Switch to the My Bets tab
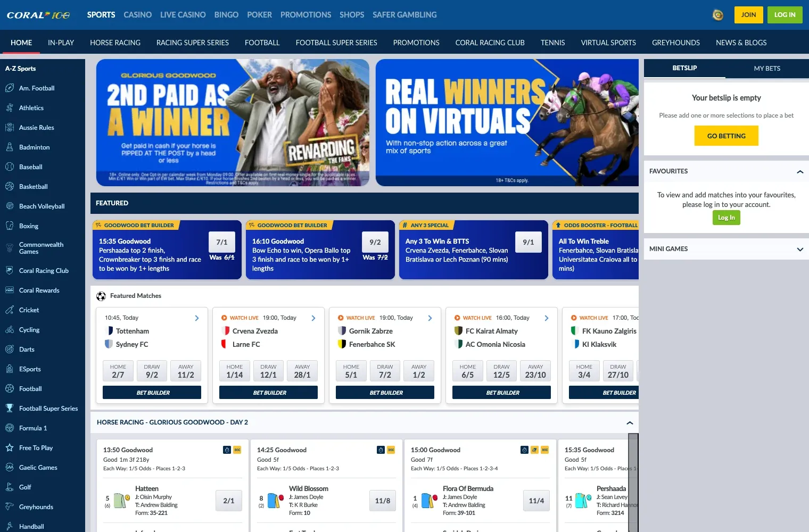The width and height of the screenshot is (809, 532). pos(767,69)
